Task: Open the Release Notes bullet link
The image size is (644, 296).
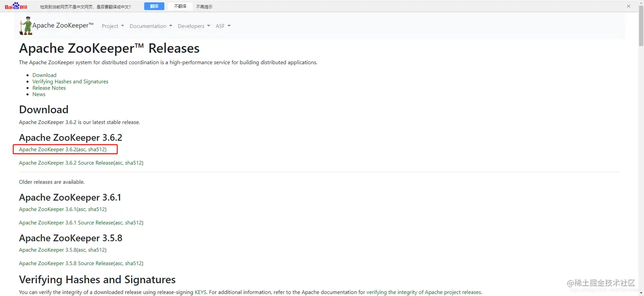Action: point(49,88)
